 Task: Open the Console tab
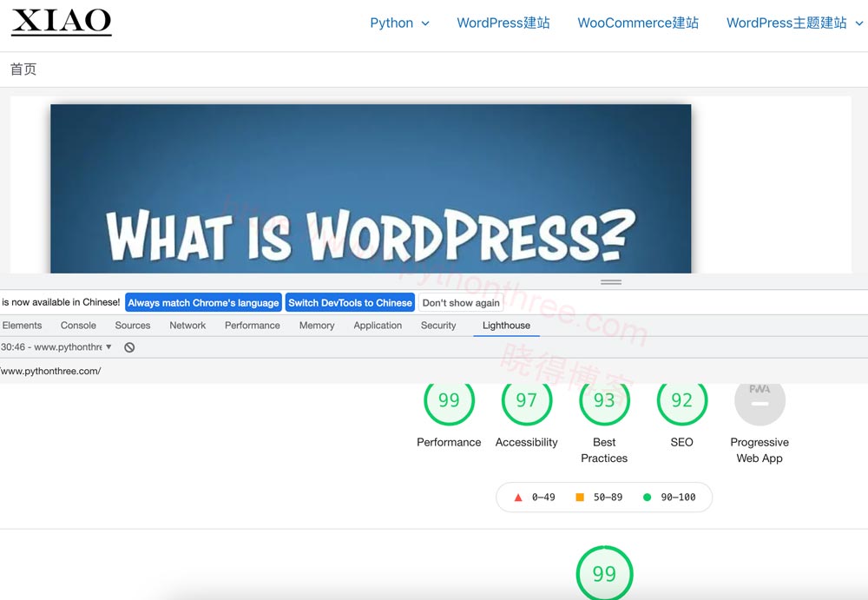pos(78,326)
